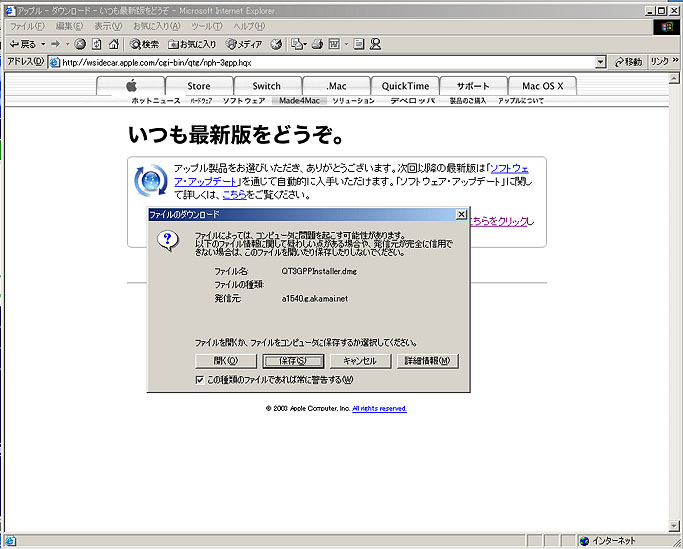
Task: Follow the All rights reserved link
Action: [x=379, y=409]
